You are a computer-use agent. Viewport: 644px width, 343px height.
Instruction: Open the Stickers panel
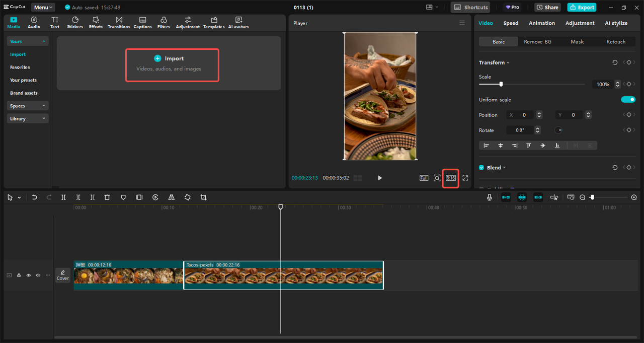[x=75, y=23]
